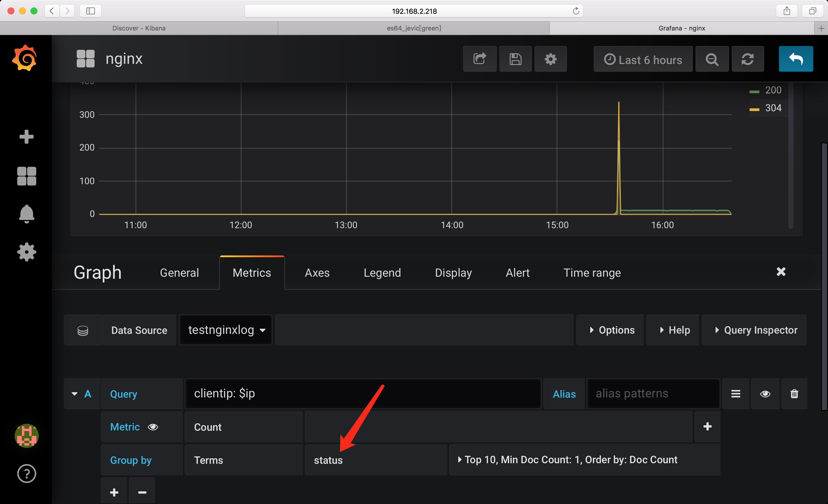Expand the Query Inspector section
Screen dimensions: 828x504
tap(756, 330)
